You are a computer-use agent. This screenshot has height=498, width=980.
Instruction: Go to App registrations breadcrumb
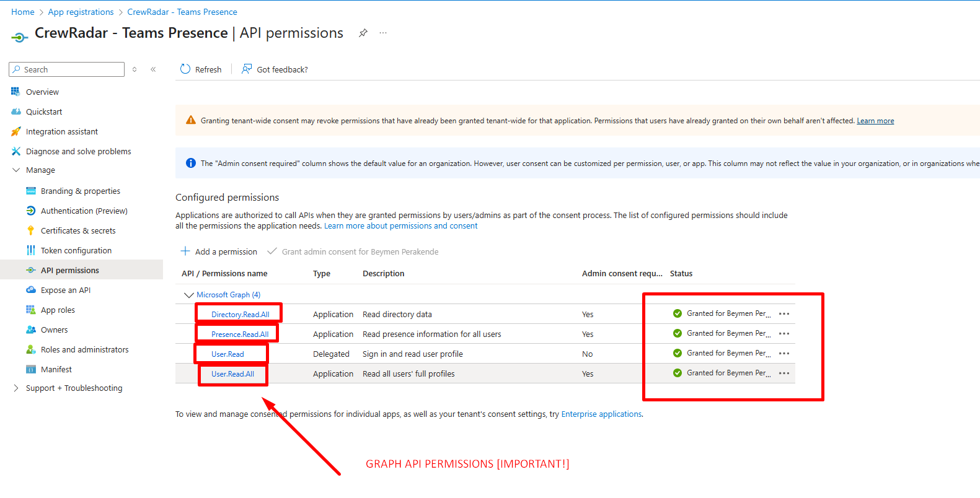(x=81, y=12)
